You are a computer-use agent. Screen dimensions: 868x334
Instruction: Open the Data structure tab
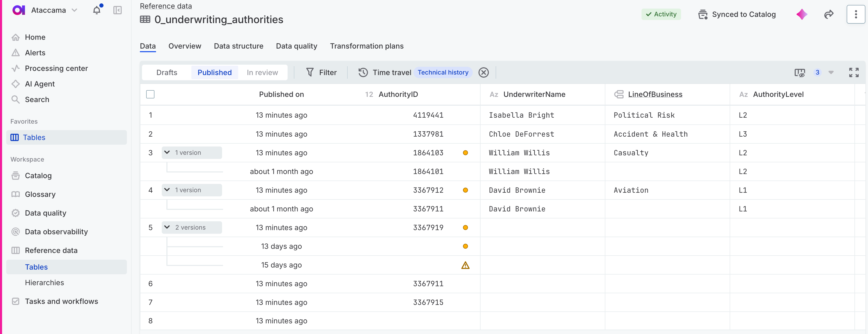[238, 46]
